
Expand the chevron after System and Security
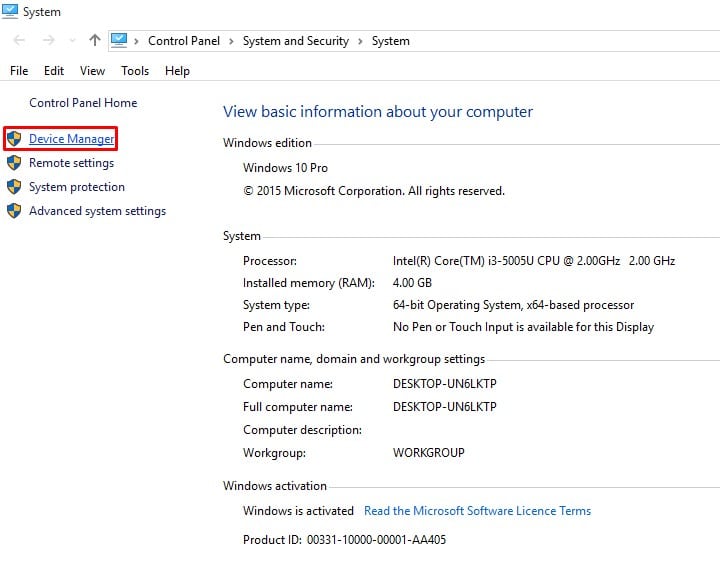click(360, 41)
